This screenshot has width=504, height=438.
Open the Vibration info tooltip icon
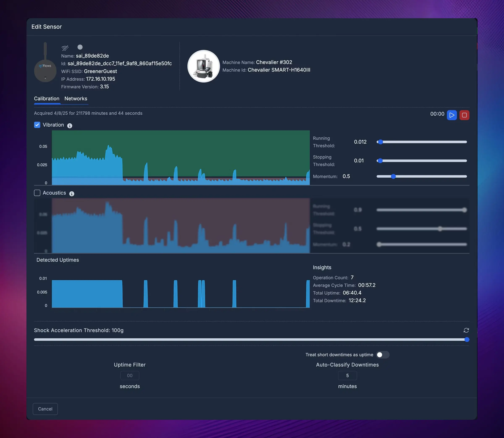(x=70, y=126)
